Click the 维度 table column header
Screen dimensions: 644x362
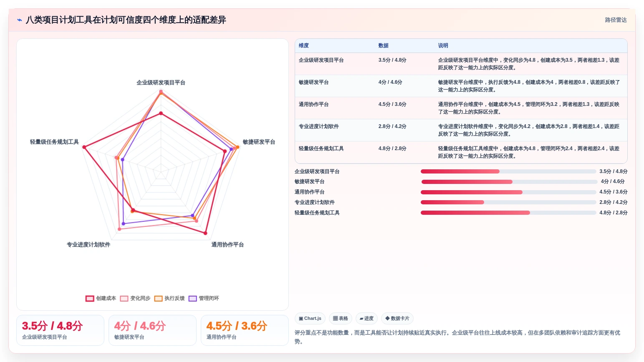304,46
